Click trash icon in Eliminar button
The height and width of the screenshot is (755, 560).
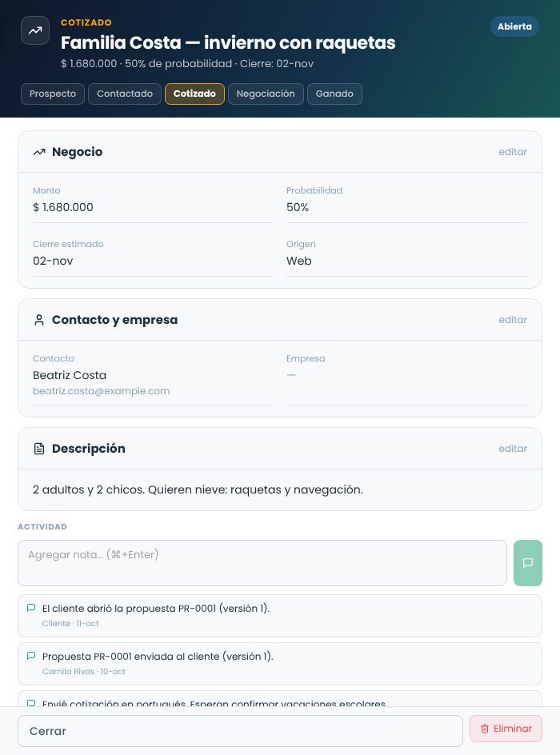485,729
